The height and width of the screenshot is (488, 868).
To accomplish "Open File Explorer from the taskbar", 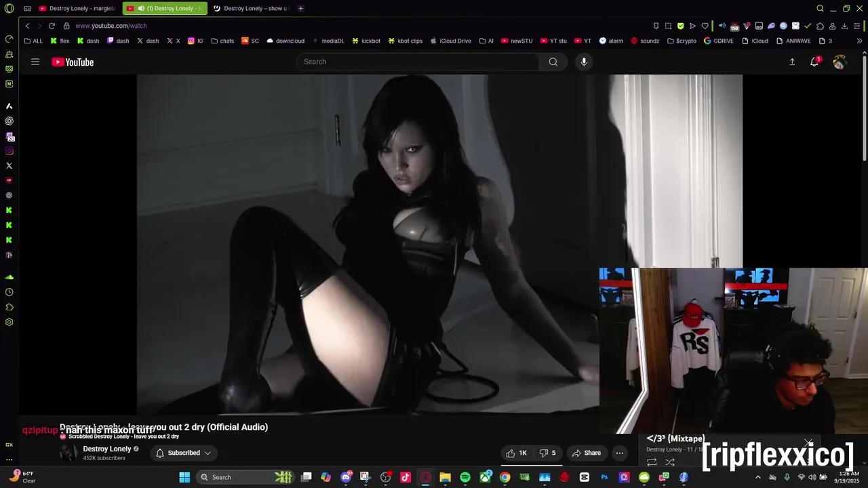I will (x=446, y=477).
